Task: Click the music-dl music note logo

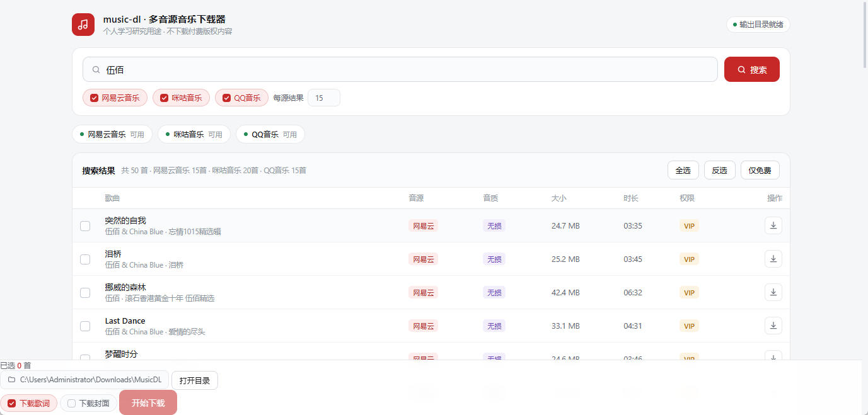Action: pyautogui.click(x=83, y=25)
